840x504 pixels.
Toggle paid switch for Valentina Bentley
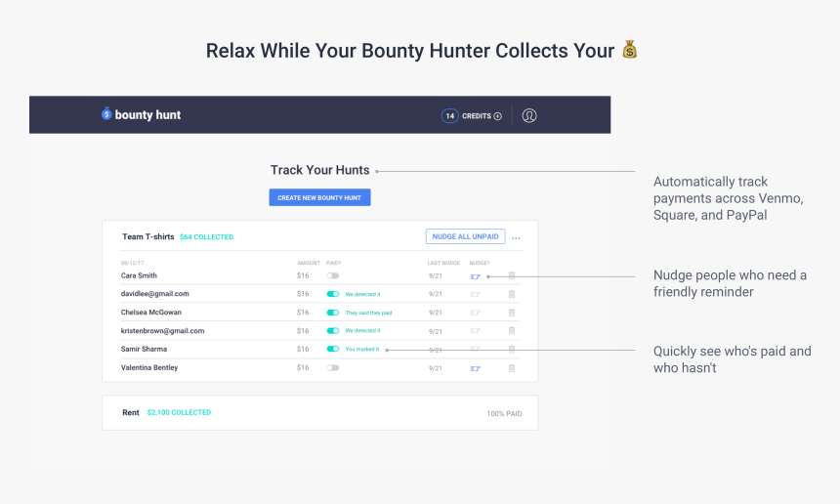[x=333, y=368]
